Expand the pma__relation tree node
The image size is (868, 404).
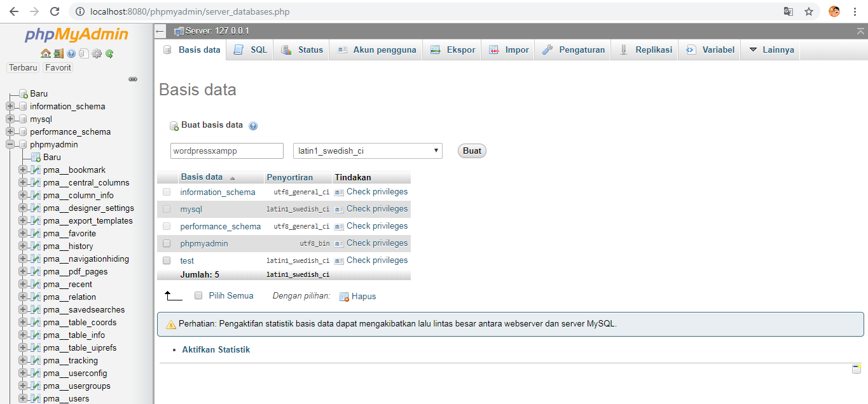[x=23, y=297]
